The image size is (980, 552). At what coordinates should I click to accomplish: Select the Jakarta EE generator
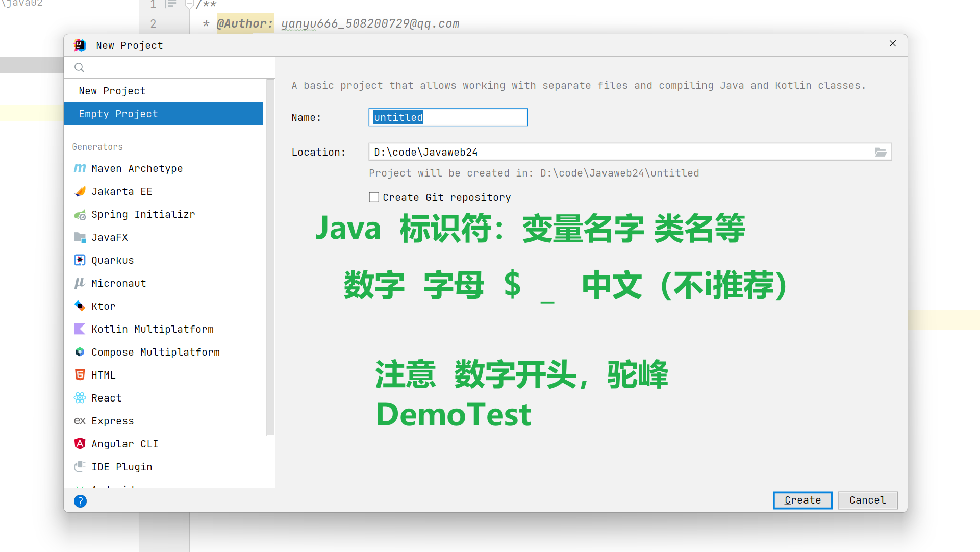click(x=121, y=191)
